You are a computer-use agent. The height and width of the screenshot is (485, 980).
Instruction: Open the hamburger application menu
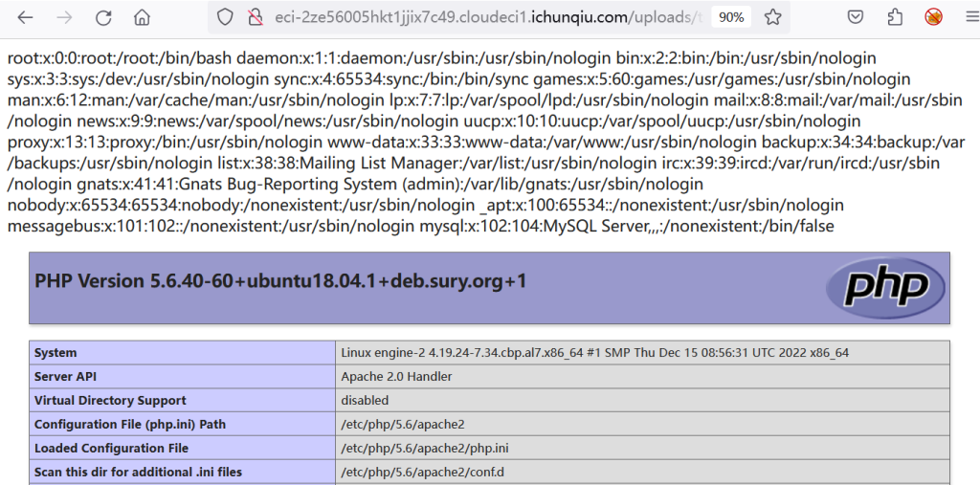pyautogui.click(x=970, y=17)
